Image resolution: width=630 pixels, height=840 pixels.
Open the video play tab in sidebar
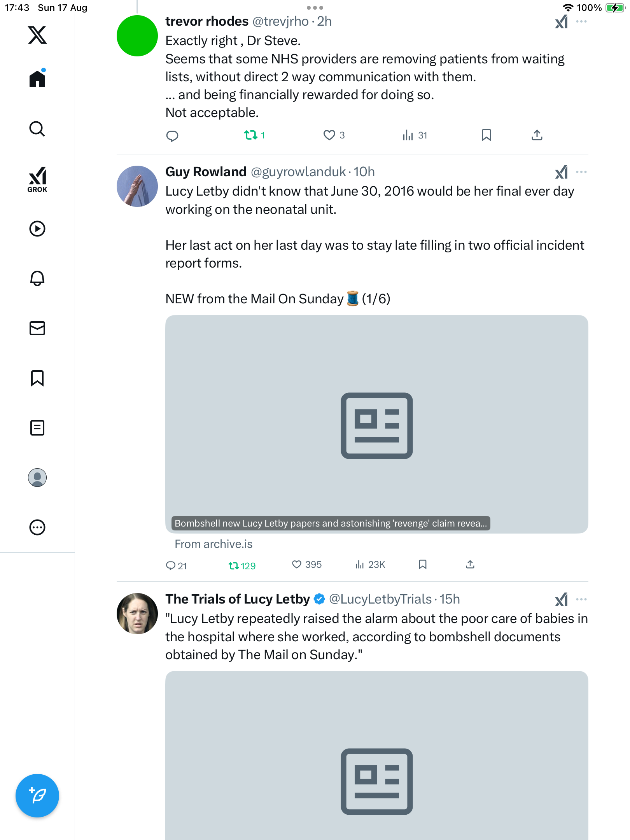point(37,229)
